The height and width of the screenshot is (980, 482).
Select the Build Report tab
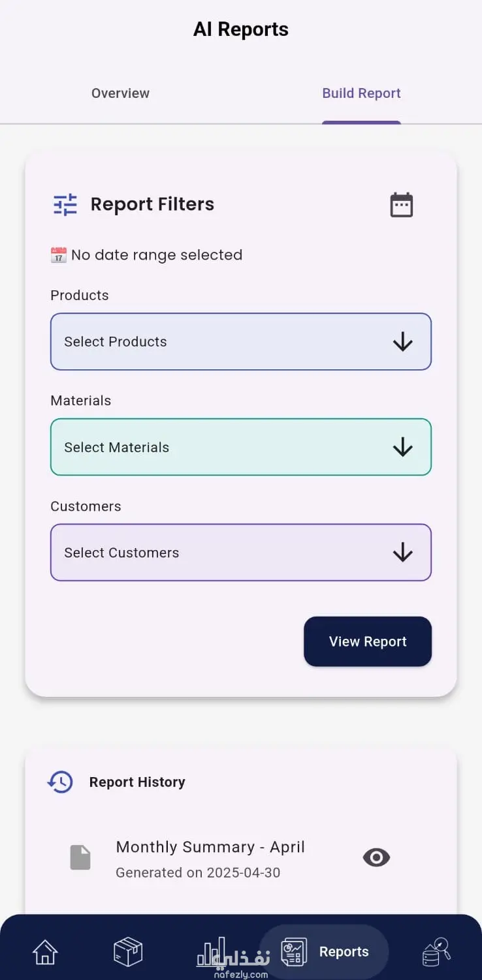[361, 93]
